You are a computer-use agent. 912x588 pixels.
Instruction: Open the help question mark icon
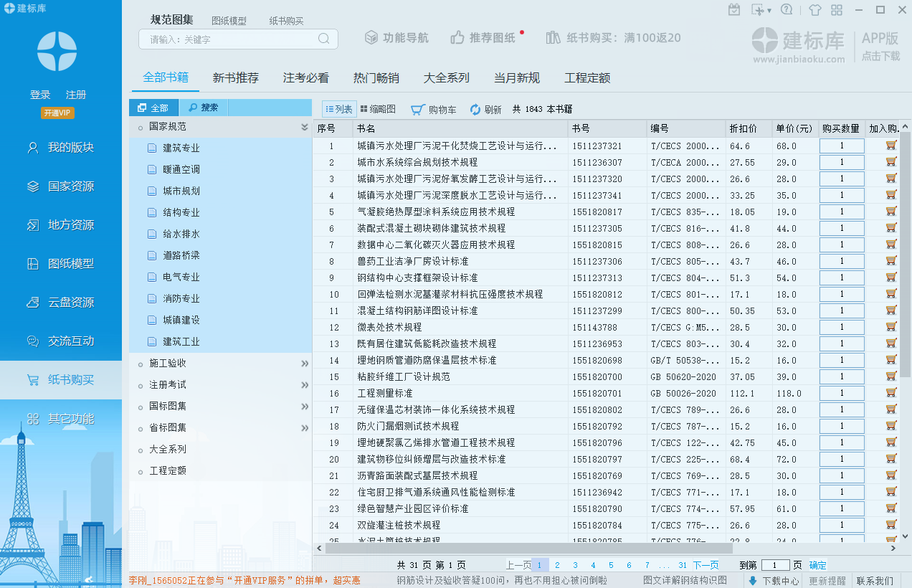(787, 10)
